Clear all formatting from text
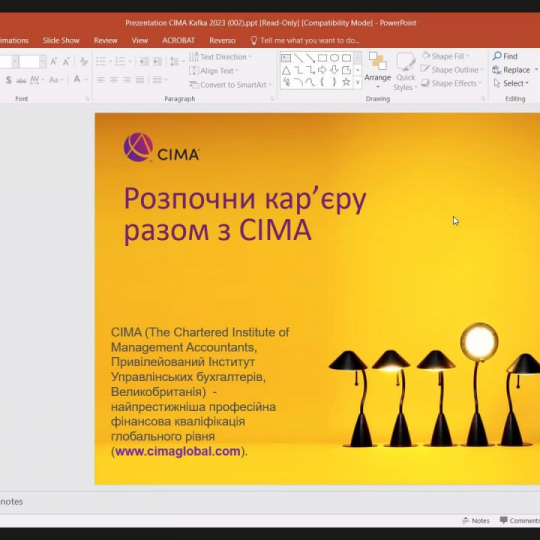540x540 pixels. pyautogui.click(x=84, y=62)
